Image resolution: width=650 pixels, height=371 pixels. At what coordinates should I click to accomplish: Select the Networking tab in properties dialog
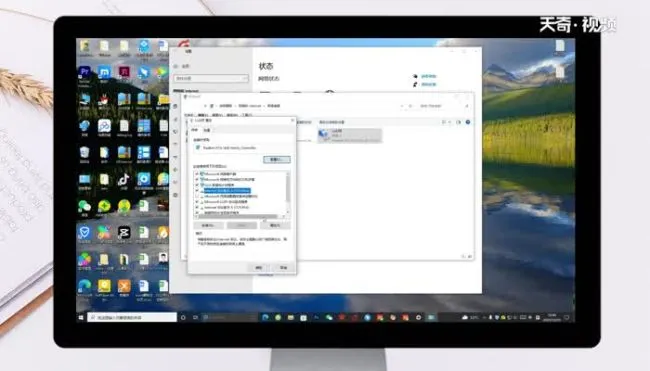(195, 130)
